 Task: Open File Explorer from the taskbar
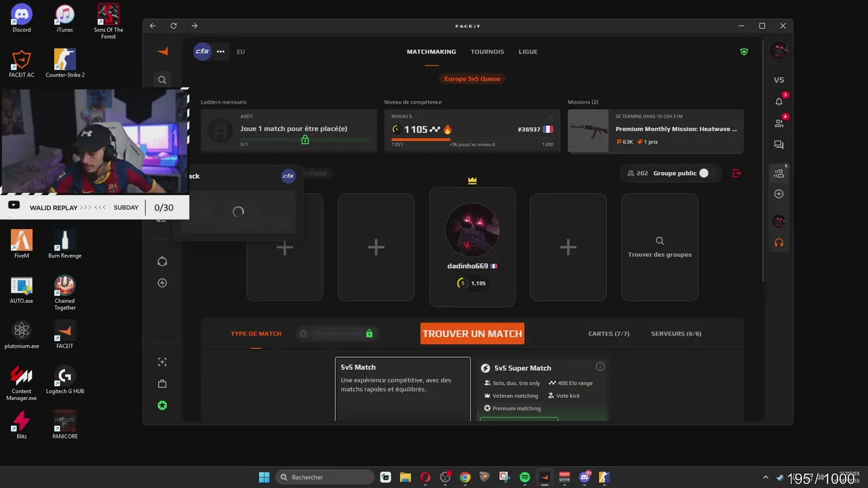(x=406, y=477)
